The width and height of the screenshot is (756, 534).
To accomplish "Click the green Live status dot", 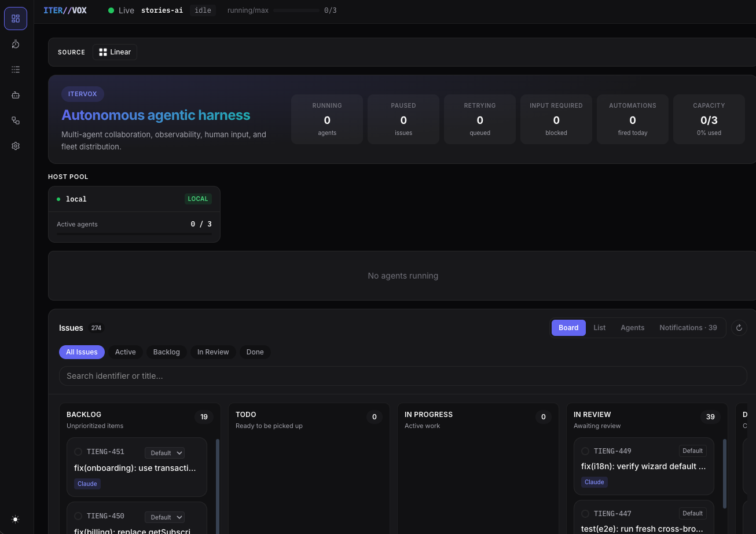I will point(111,10).
